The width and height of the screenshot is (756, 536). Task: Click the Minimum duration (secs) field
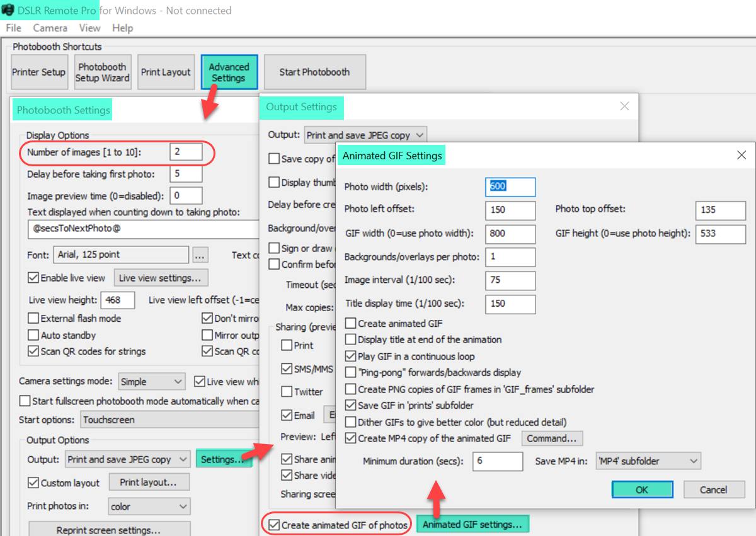tap(498, 461)
